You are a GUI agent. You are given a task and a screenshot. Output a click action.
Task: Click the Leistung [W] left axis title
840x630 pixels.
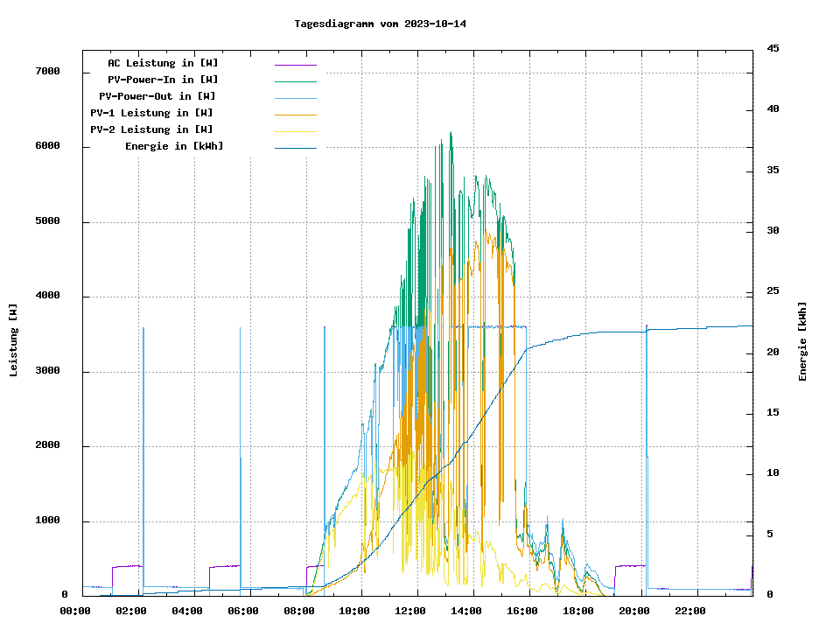[14, 339]
